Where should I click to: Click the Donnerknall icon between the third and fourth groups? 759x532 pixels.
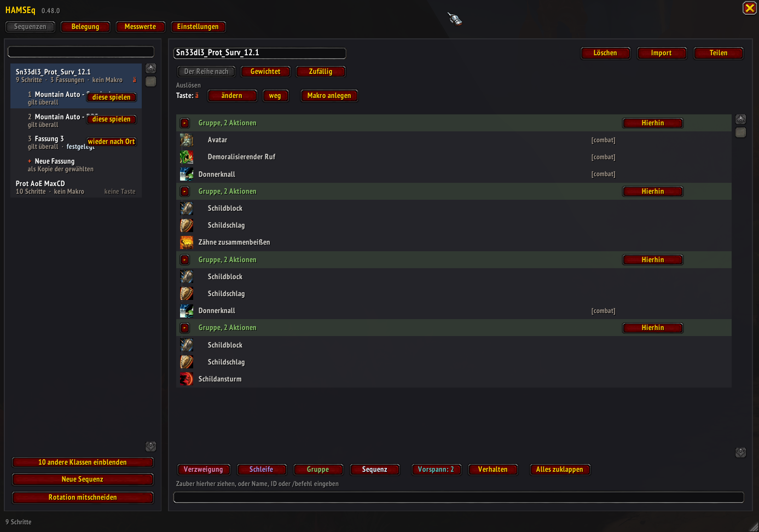(x=187, y=311)
